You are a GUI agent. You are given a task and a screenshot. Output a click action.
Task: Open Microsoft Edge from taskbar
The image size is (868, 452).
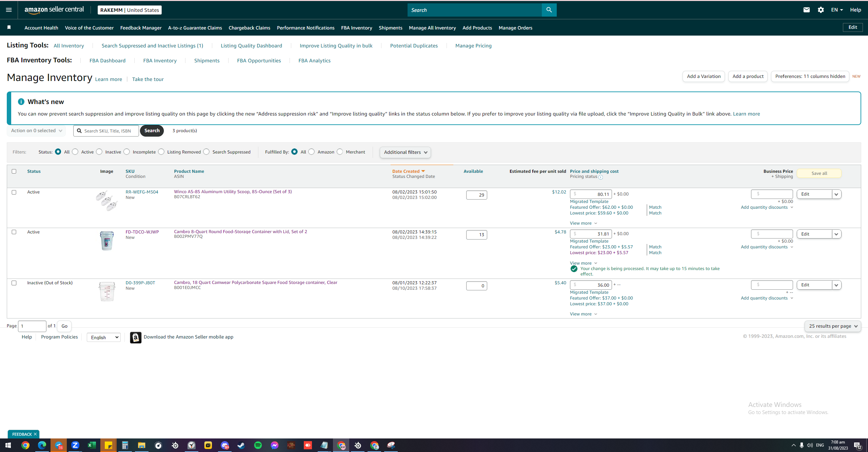point(42,445)
